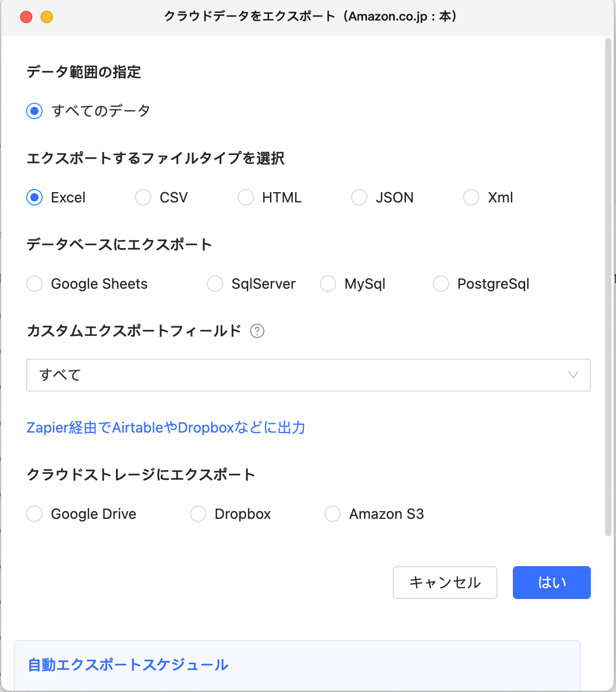
Task: Open the Zapier経由でAirtableやDropbox link
Action: pos(166,427)
